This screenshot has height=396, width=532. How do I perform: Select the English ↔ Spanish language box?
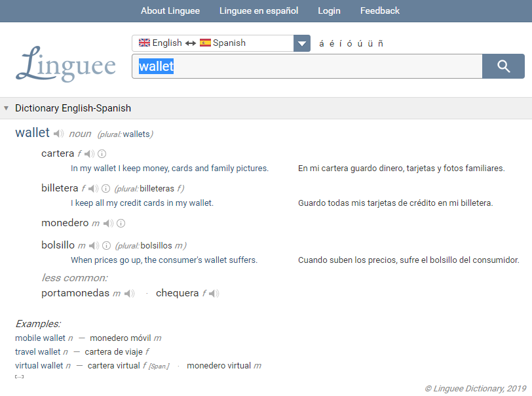(213, 43)
